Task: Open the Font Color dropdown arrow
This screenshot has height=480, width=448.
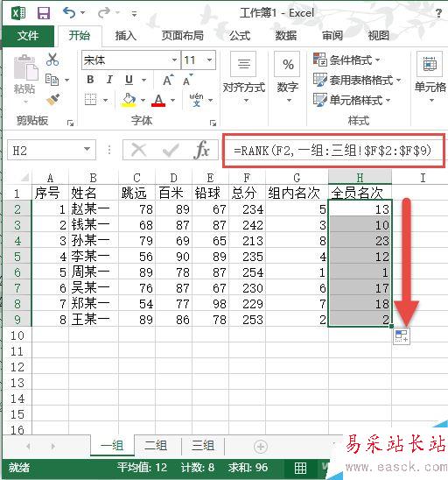Action: pos(172,100)
